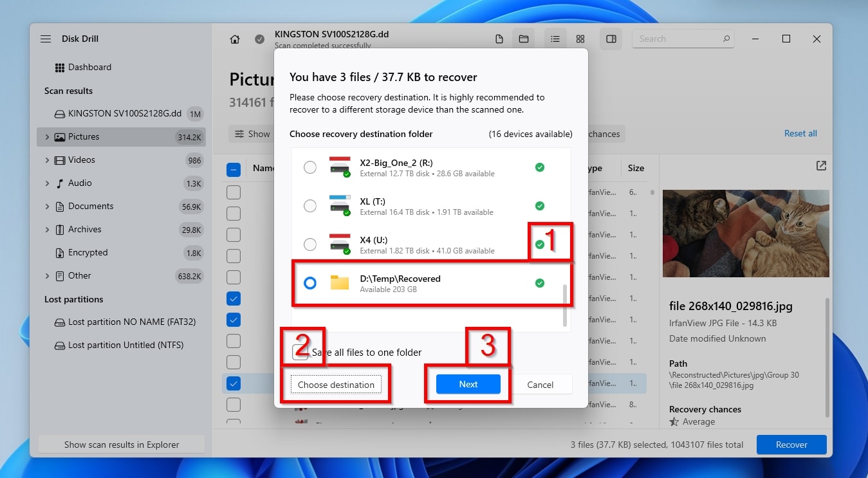Viewport: 868px width, 478px height.
Task: Click the cats preview thumbnail
Action: pos(746,233)
